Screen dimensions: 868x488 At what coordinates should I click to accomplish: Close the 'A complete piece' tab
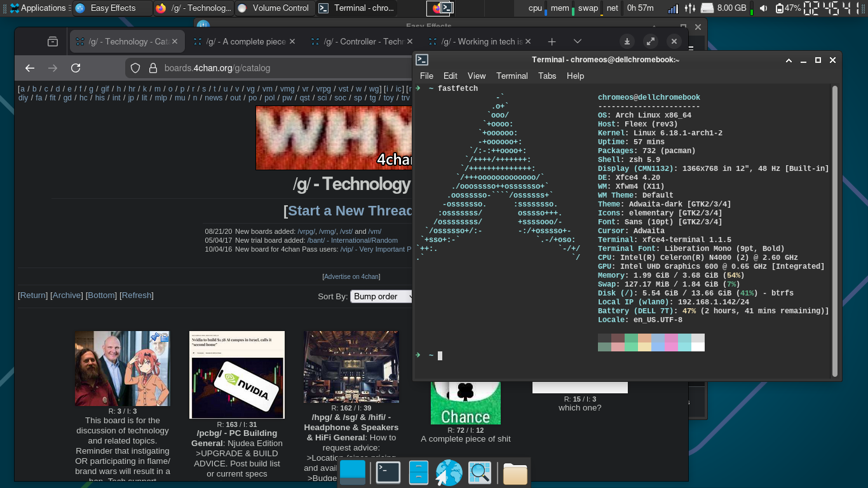tap(292, 41)
